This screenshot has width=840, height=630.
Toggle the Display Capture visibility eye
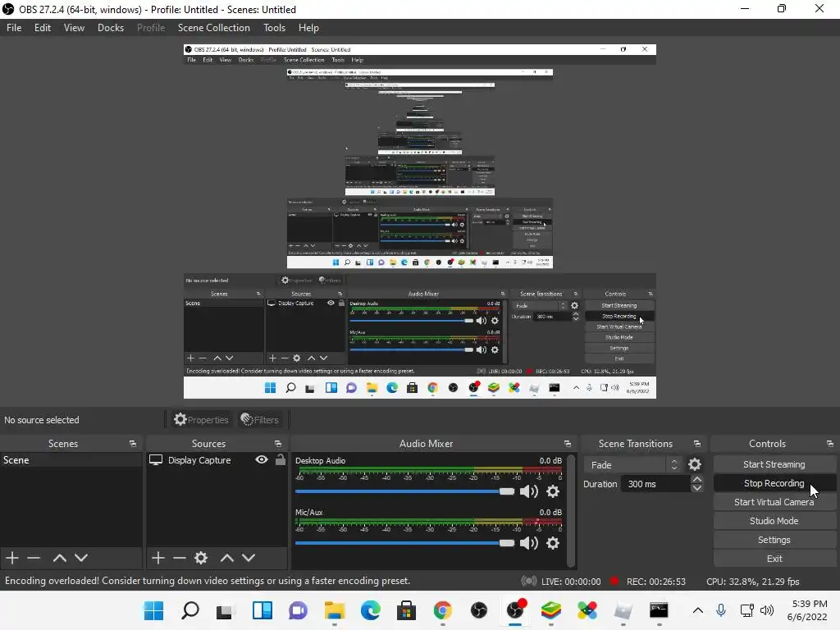tap(262, 459)
